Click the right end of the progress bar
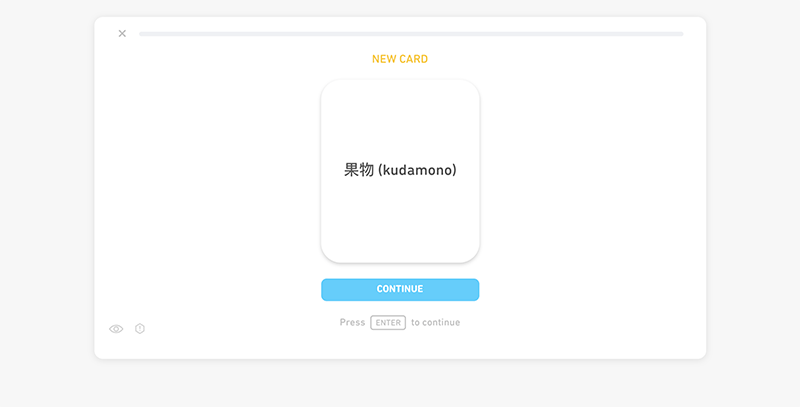The width and height of the screenshot is (800, 407). pyautogui.click(x=680, y=34)
